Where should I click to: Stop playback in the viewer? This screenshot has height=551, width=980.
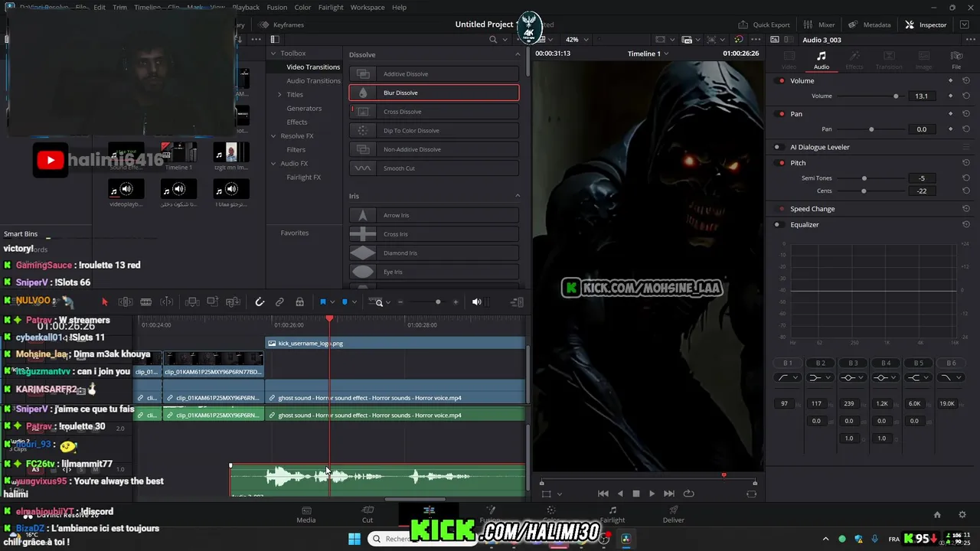point(635,494)
